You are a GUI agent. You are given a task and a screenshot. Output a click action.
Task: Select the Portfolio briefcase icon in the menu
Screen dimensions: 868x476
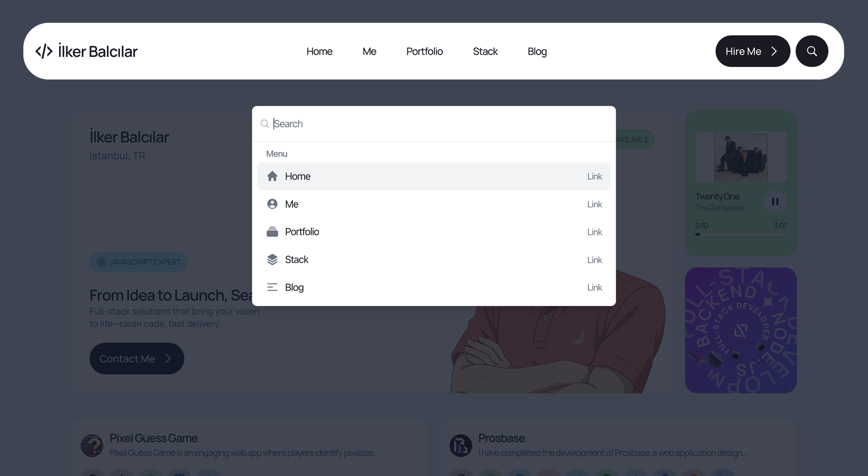tap(273, 231)
